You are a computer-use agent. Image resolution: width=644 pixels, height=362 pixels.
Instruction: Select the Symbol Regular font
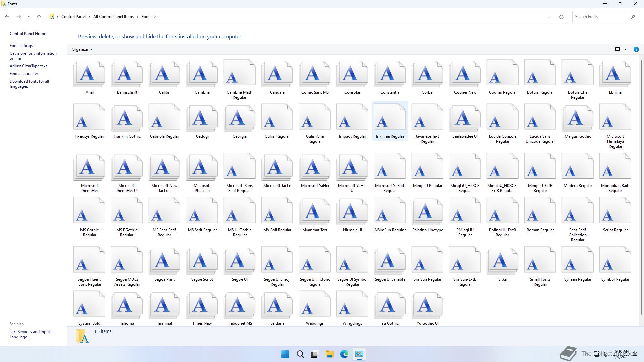click(x=615, y=264)
